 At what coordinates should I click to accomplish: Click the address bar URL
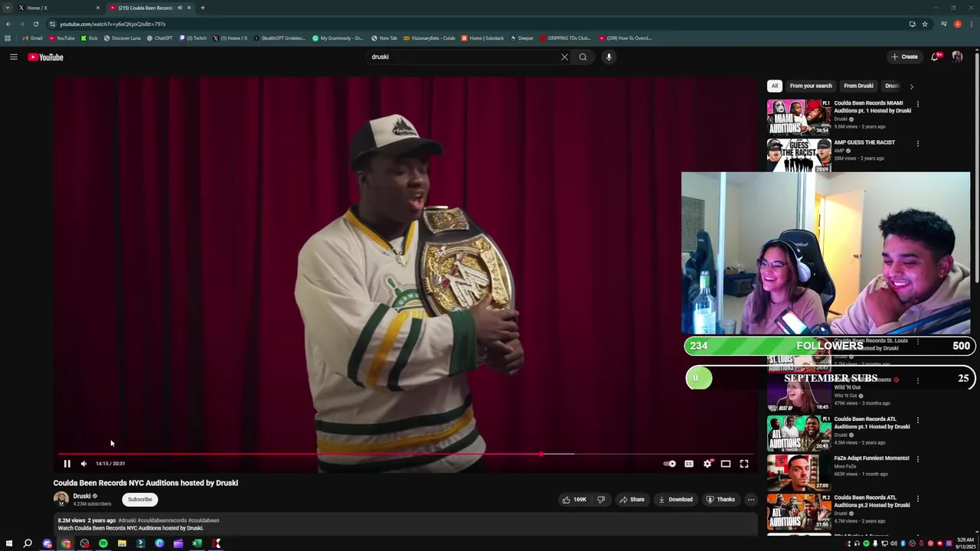coord(113,24)
